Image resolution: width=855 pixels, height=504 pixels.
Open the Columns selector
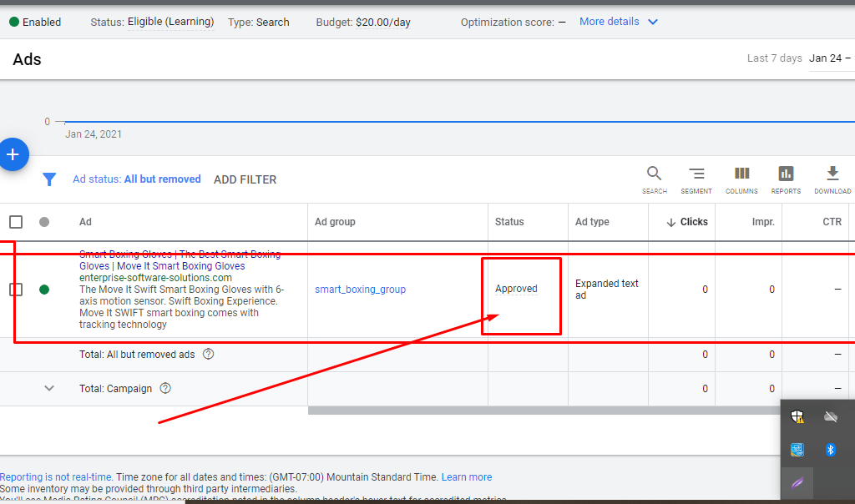(741, 180)
